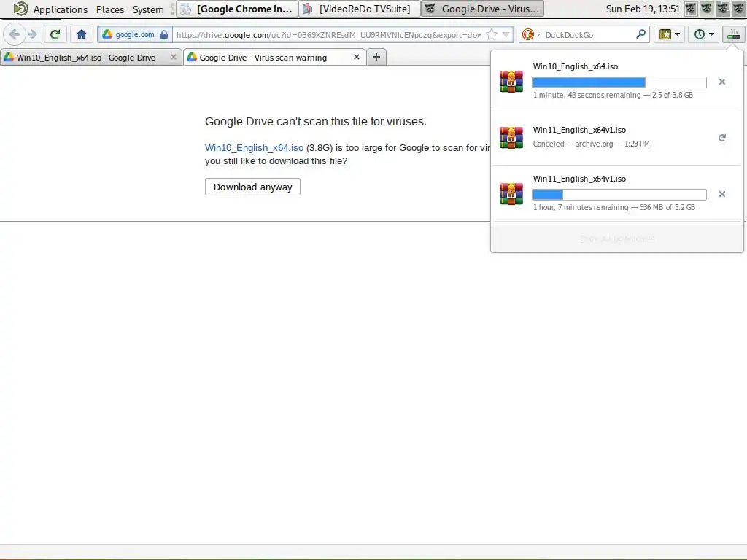Click the last system tray icon
The height and width of the screenshot is (560, 747).
tap(740, 9)
